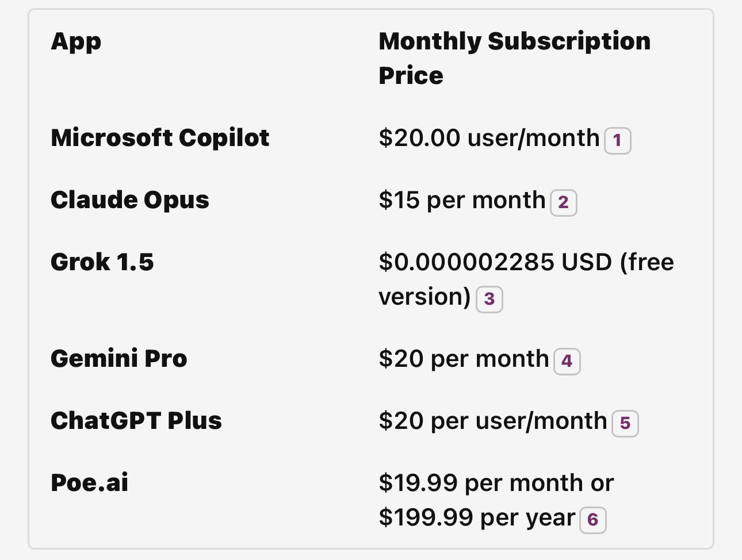Click the $19.99 per month price text

(496, 483)
